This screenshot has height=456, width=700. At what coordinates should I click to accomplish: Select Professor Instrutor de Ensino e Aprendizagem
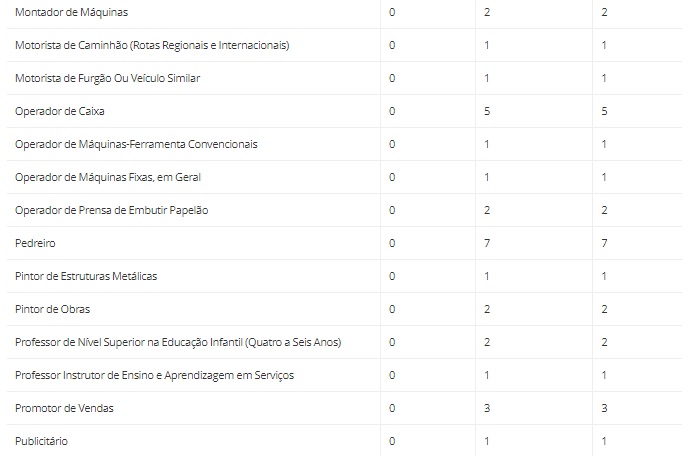pos(154,375)
